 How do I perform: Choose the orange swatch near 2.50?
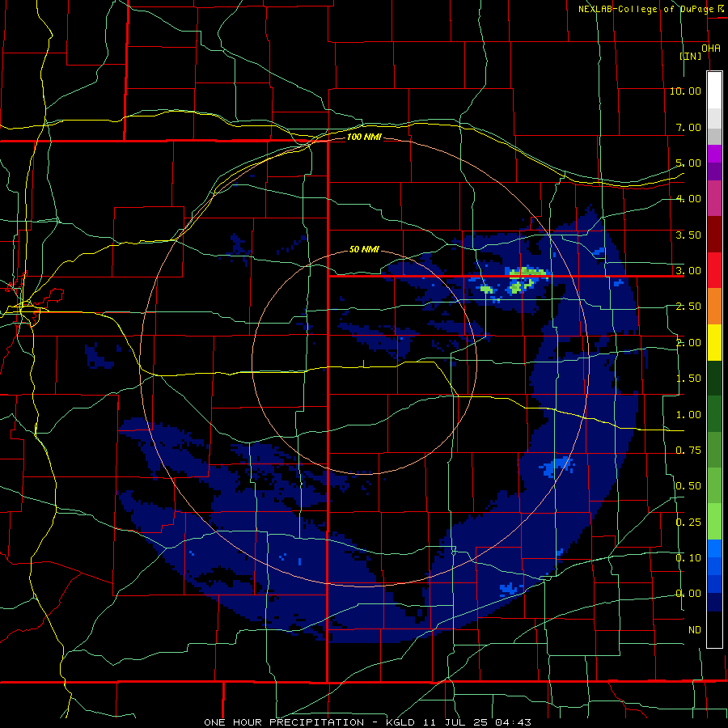click(714, 307)
